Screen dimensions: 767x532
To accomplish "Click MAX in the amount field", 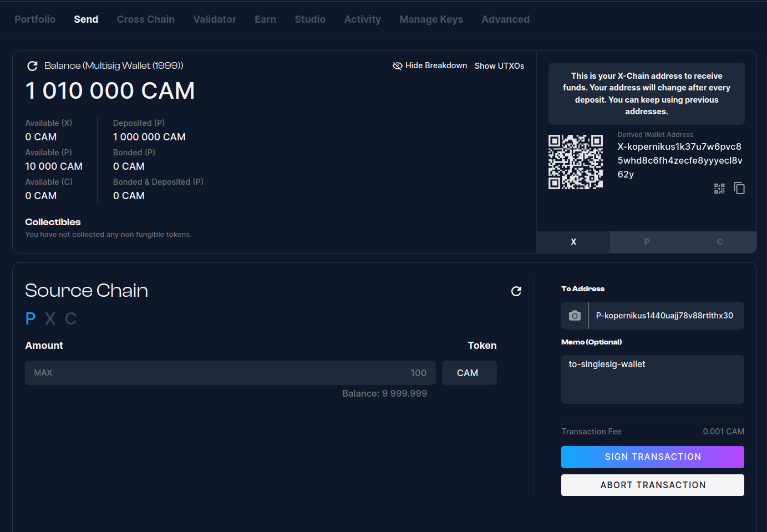I will (43, 373).
